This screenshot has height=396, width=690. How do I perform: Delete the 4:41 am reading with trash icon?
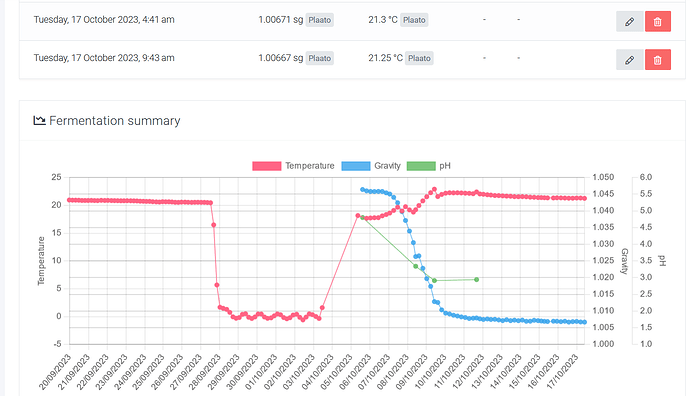[657, 22]
